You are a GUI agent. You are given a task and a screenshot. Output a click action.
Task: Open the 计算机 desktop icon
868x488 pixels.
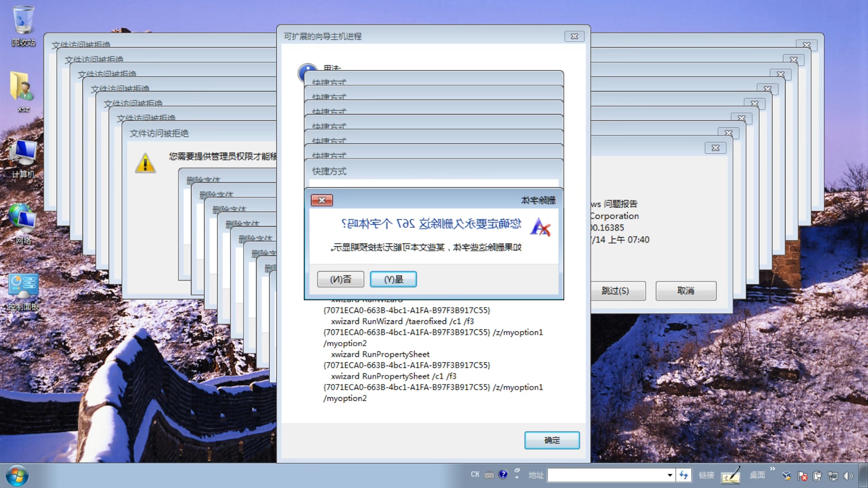tap(23, 158)
